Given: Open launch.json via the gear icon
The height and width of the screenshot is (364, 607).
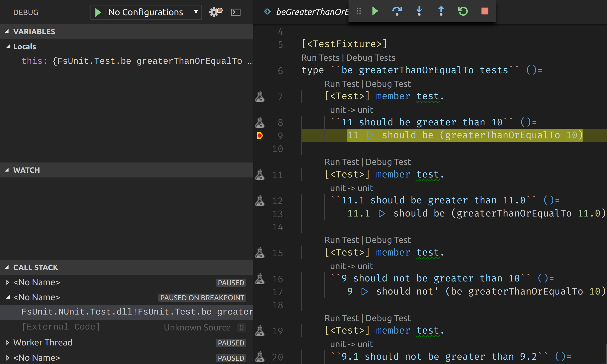Looking at the screenshot, I should pyautogui.click(x=214, y=12).
